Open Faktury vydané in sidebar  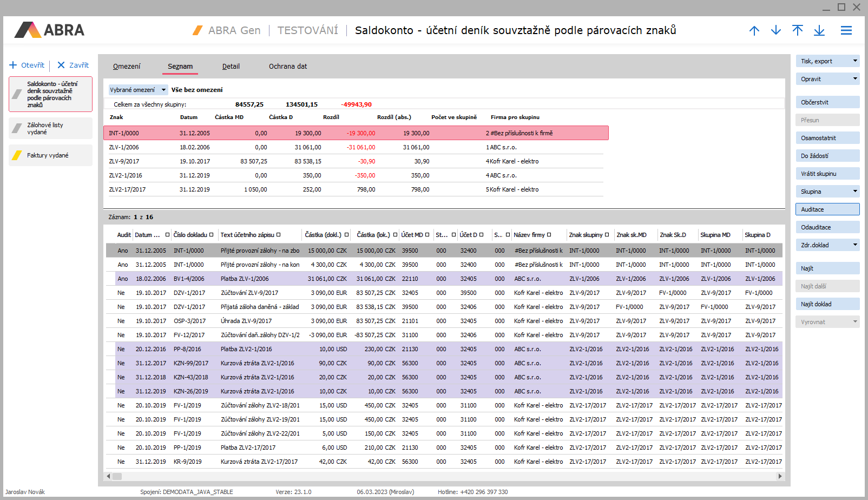click(x=50, y=155)
